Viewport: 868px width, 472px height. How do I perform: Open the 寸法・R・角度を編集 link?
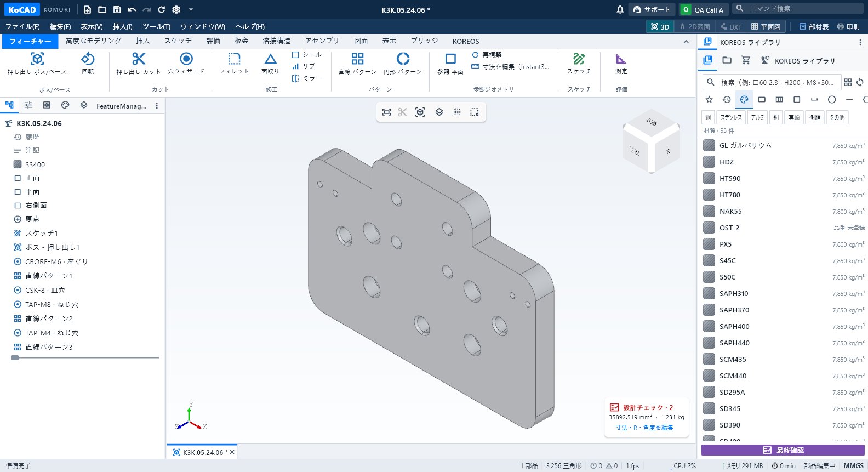coord(644,428)
